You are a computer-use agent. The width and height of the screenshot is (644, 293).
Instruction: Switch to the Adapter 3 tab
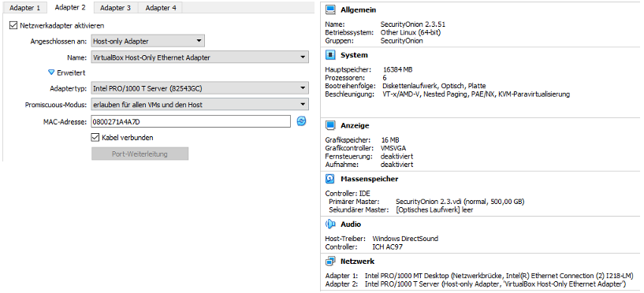coord(115,8)
